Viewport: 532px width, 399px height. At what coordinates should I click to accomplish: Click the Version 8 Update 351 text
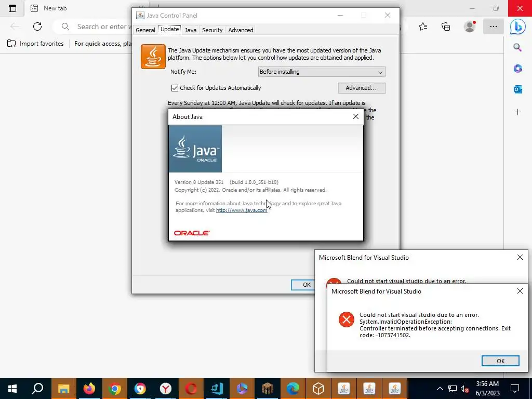click(x=199, y=182)
